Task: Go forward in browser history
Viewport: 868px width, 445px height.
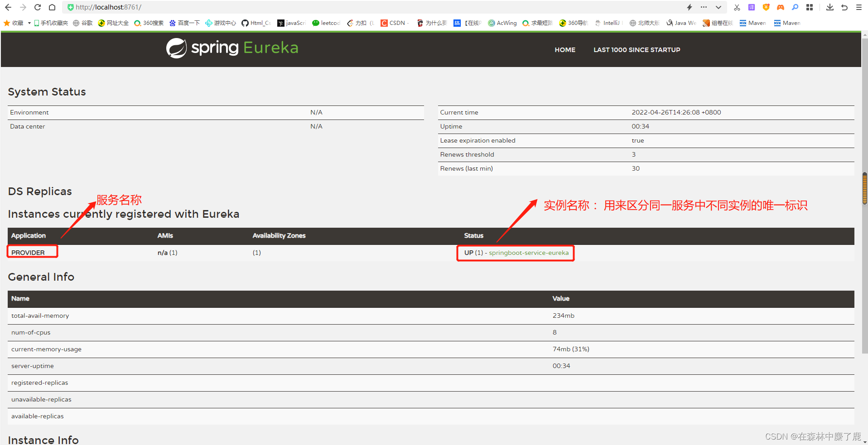Action: tap(23, 7)
